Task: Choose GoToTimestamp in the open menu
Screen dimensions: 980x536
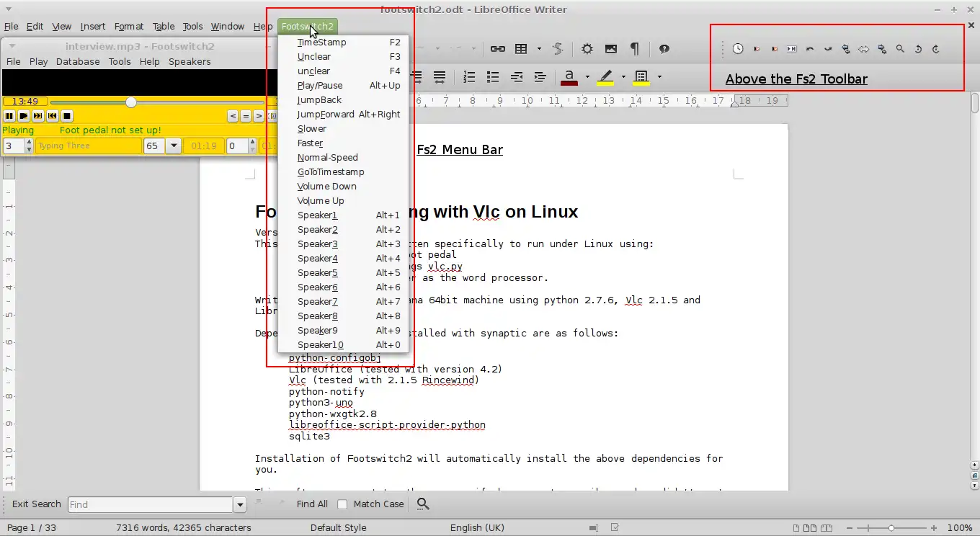Action: (x=344, y=172)
